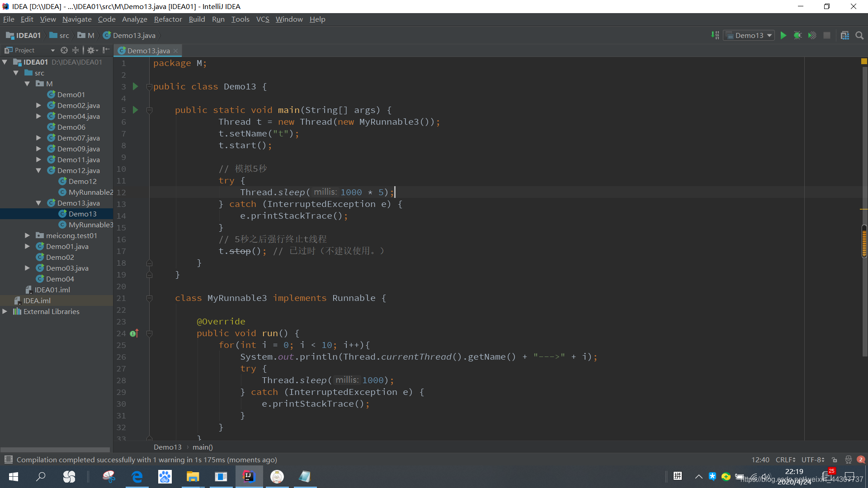Launch Microsoft Edge from the taskbar

[137, 477]
